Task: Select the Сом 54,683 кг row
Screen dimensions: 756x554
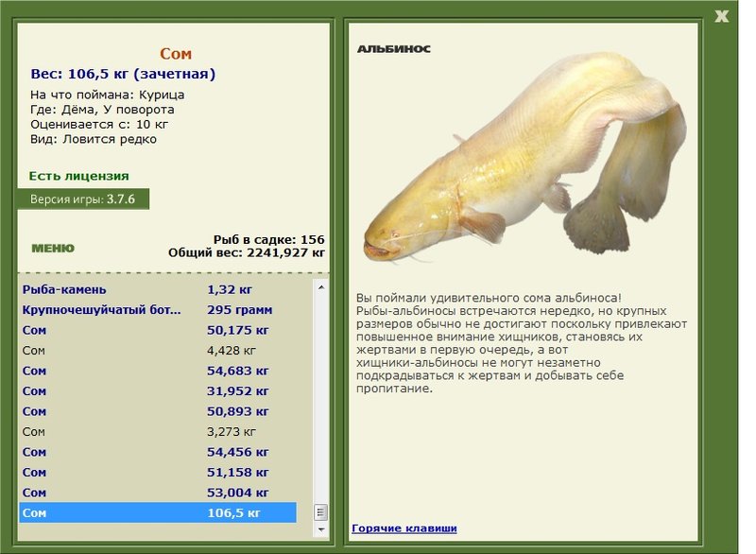Action: point(158,371)
